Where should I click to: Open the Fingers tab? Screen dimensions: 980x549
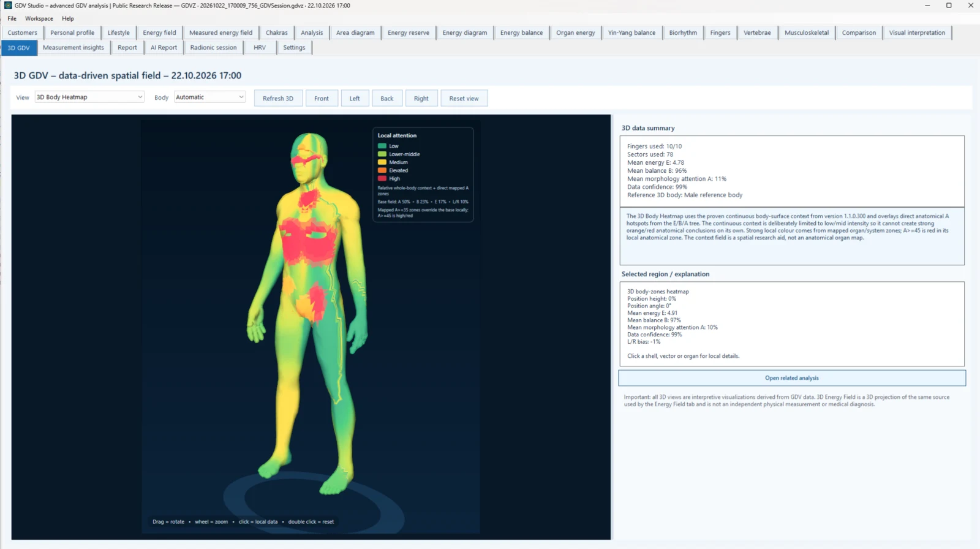tap(720, 32)
